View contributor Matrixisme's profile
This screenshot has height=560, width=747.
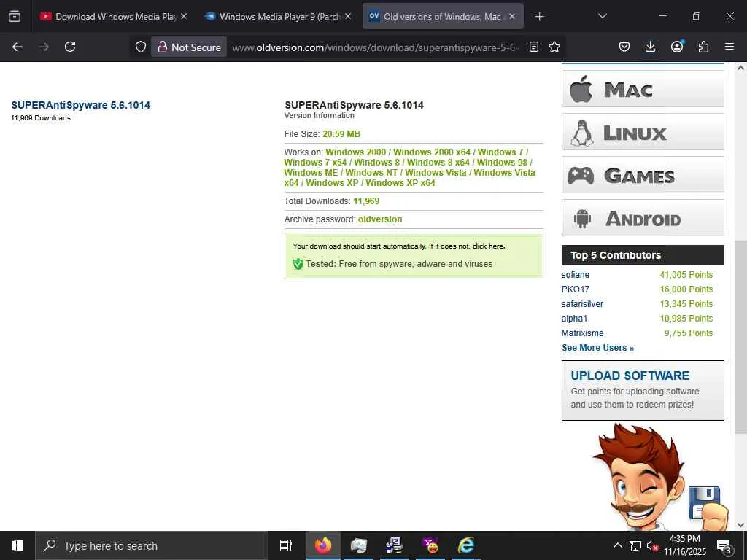[582, 332]
